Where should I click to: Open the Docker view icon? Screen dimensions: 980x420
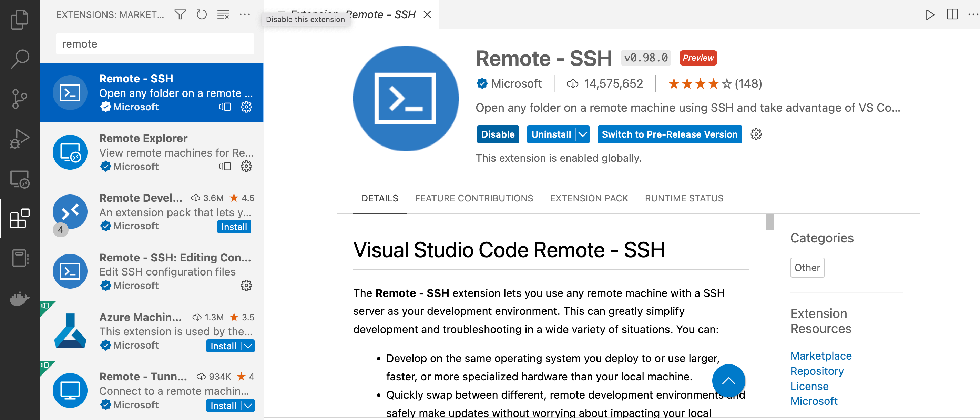click(19, 299)
